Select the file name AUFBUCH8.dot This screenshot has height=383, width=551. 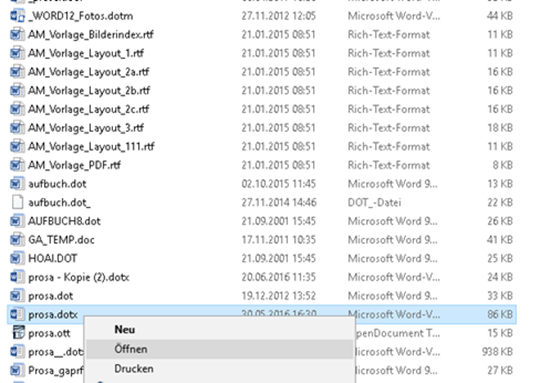[x=64, y=221]
